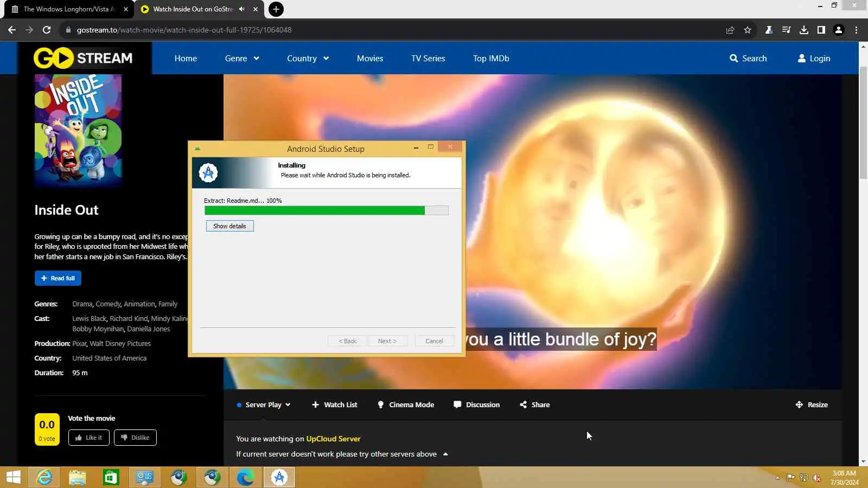Viewport: 868px width, 488px height.
Task: Open the Chrome Labs flask icon
Action: coord(769,30)
